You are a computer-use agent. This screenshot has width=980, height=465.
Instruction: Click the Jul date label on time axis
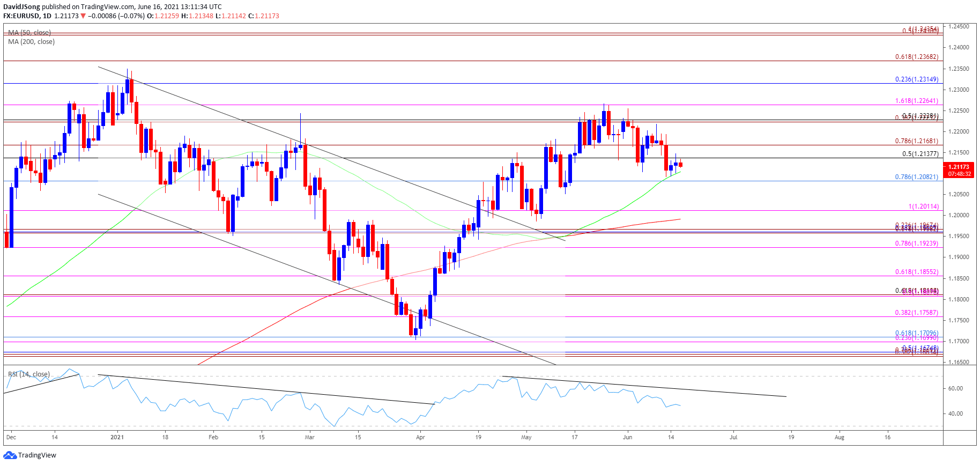coord(733,437)
